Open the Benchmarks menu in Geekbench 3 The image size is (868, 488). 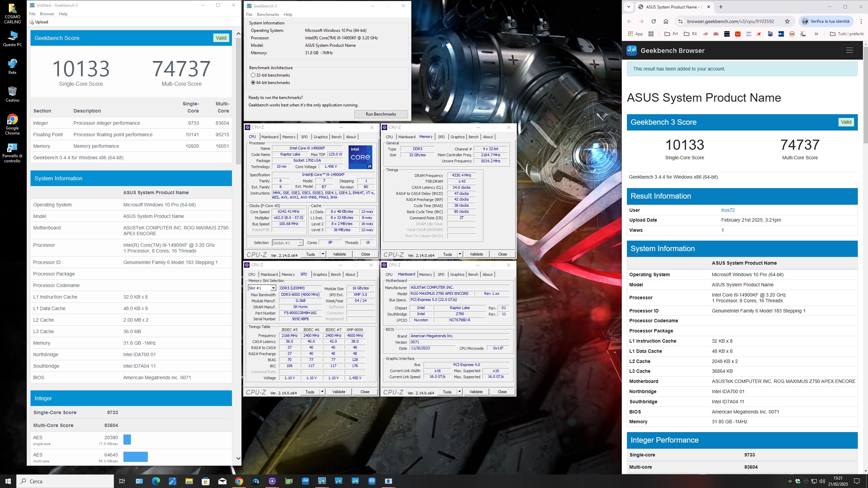pyautogui.click(x=268, y=15)
